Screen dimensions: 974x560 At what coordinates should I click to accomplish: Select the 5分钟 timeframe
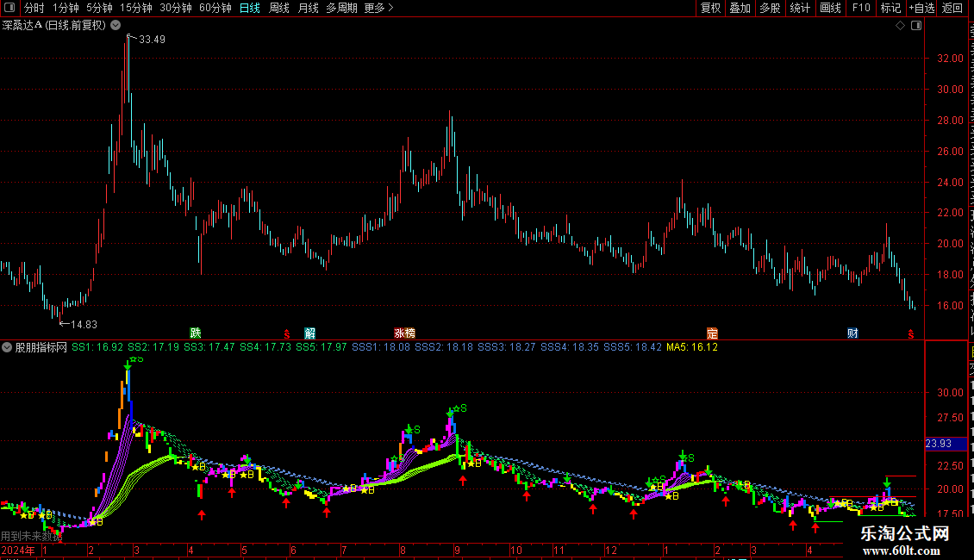coord(99,8)
